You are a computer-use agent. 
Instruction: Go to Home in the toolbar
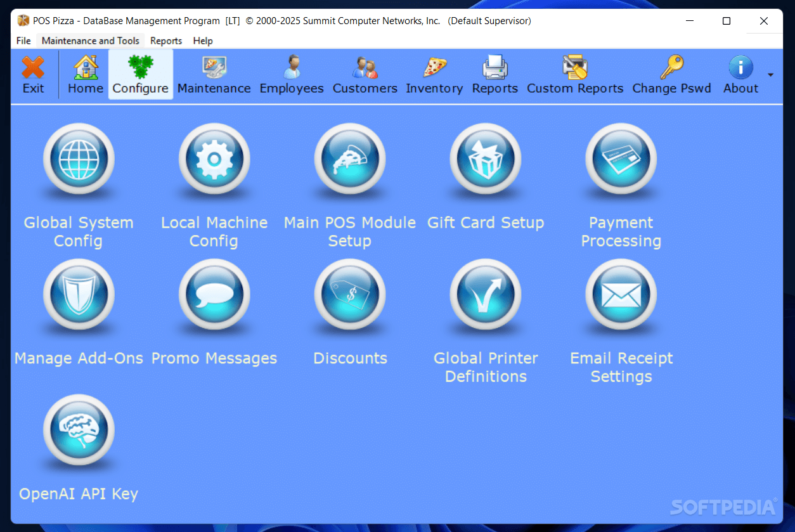(x=86, y=75)
